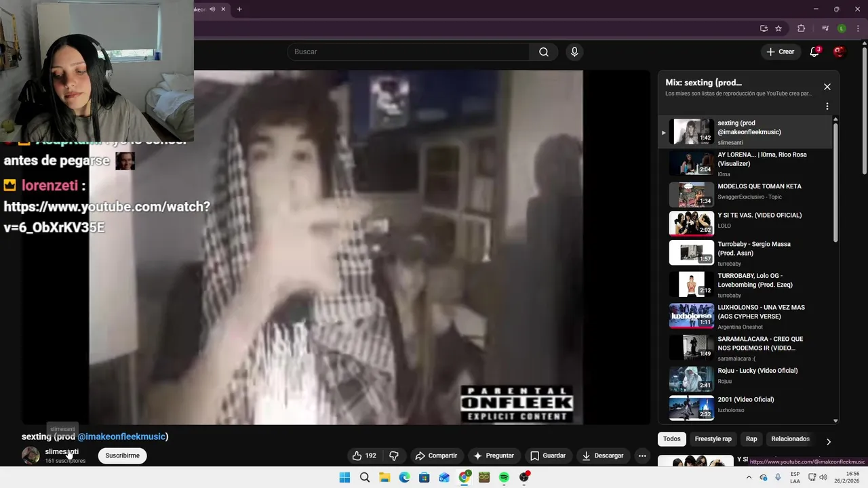Screen dimensions: 868x488
Task: Open taskbar volume control
Action: pos(823,477)
